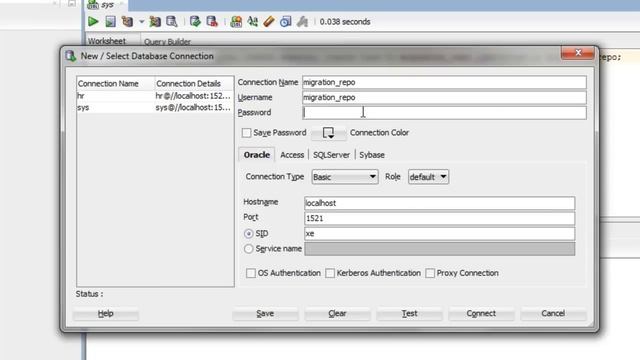Click the Connect button
This screenshot has height=360, width=640.
(481, 313)
